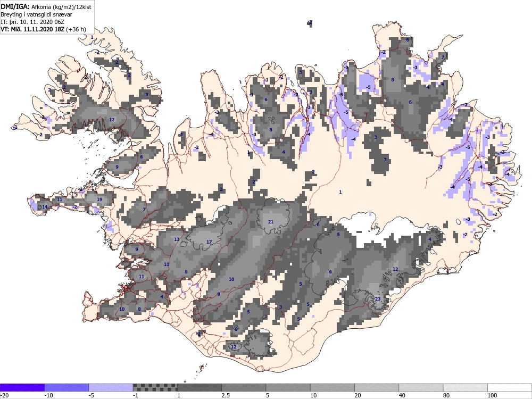Viewport: 532px width, 399px height.
Task: Click the initial time 'IT: þri. 10. 11. 2020 06Z'
Action: (x=32, y=22)
